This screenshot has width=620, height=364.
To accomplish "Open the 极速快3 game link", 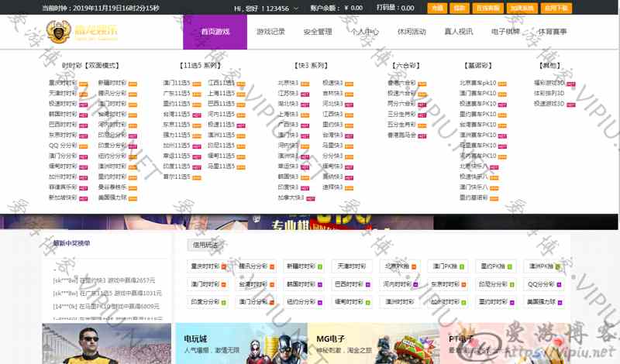I will click(x=332, y=83).
